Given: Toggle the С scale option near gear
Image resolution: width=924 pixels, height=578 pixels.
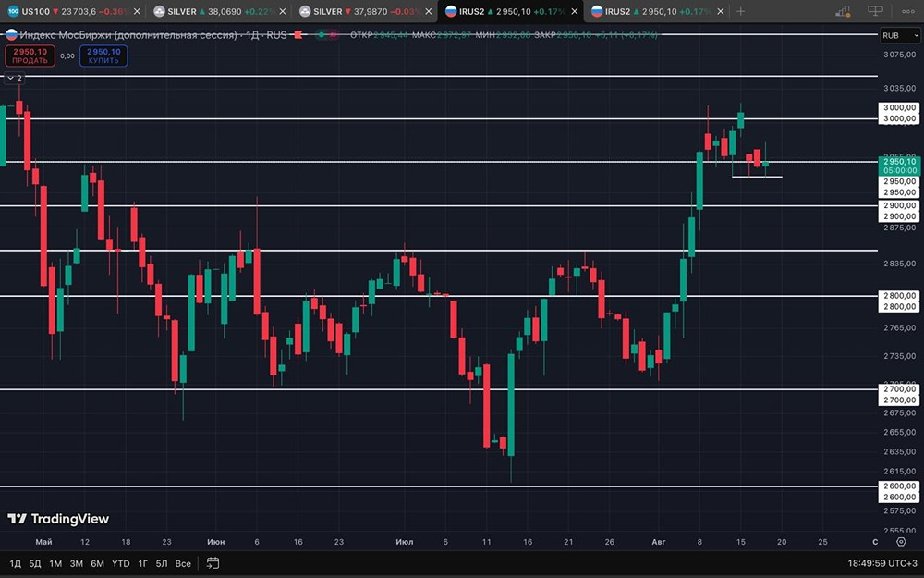Looking at the screenshot, I should click(875, 541).
